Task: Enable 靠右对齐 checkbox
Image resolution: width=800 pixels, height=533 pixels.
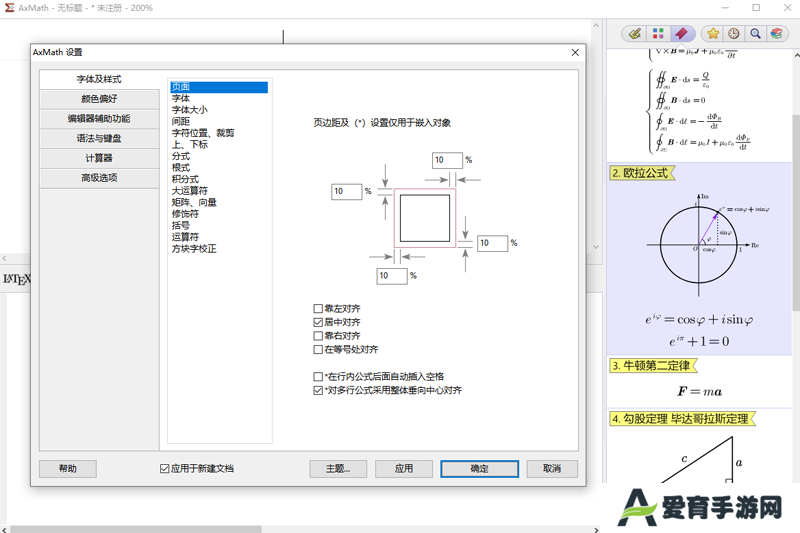Action: [318, 336]
